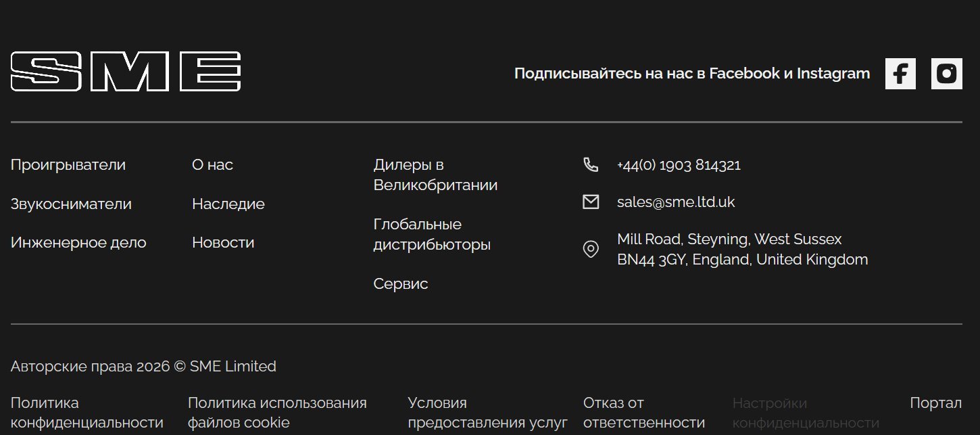980x435 pixels.
Task: Go to Глобальные дистрибьюторы
Action: [432, 235]
